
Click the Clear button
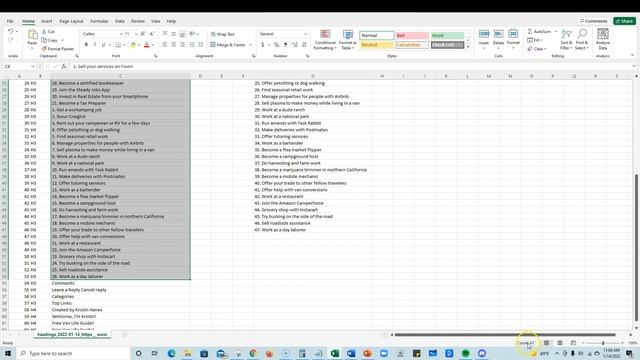[536, 49]
